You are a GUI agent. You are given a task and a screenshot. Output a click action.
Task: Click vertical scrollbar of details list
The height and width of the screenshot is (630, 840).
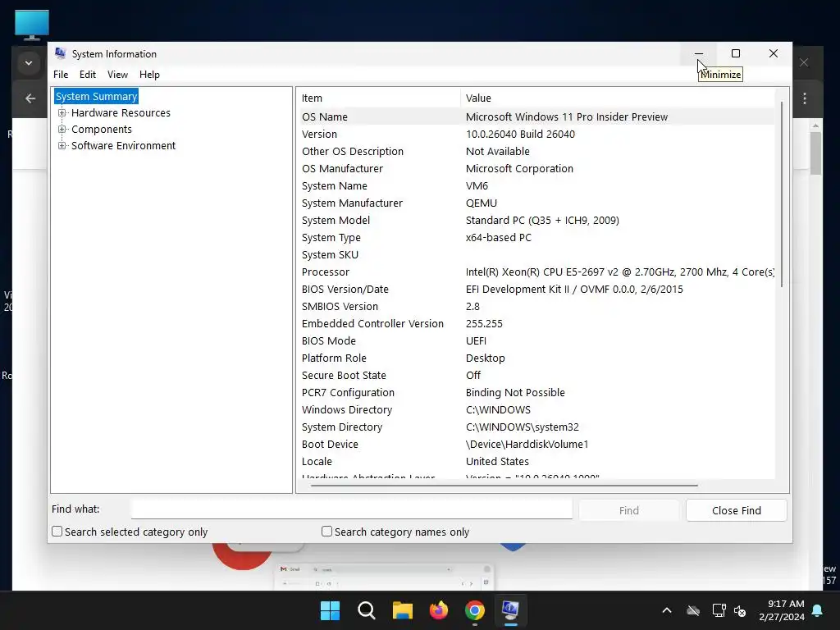tap(782, 194)
